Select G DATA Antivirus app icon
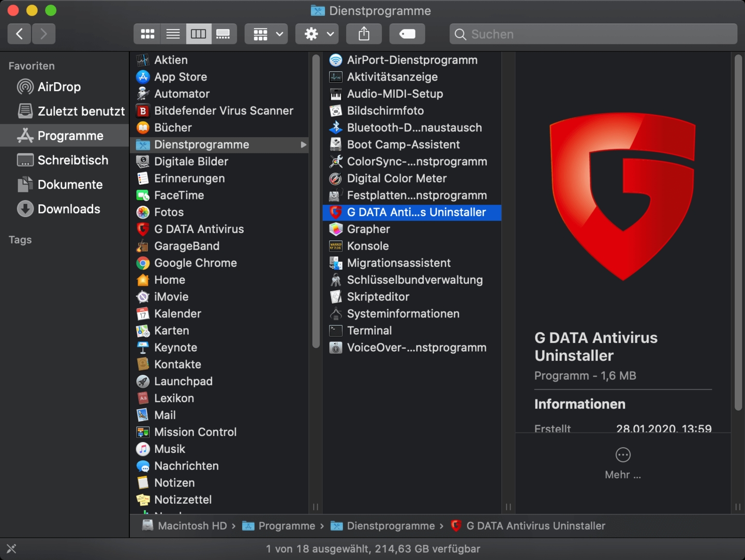Screen dimensions: 745x560 tap(143, 229)
